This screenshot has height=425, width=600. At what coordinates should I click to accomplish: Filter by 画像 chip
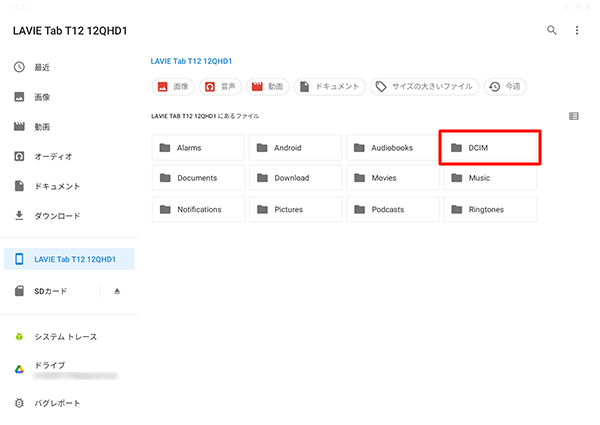173,86
